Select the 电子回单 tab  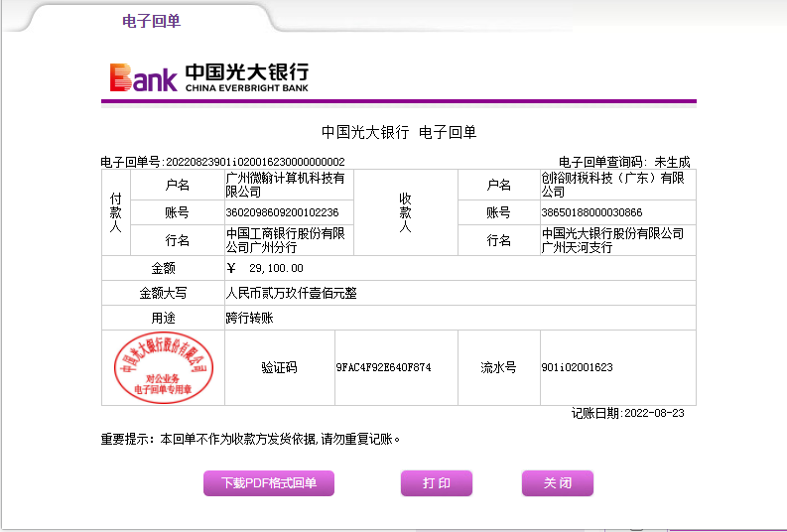[151, 21]
